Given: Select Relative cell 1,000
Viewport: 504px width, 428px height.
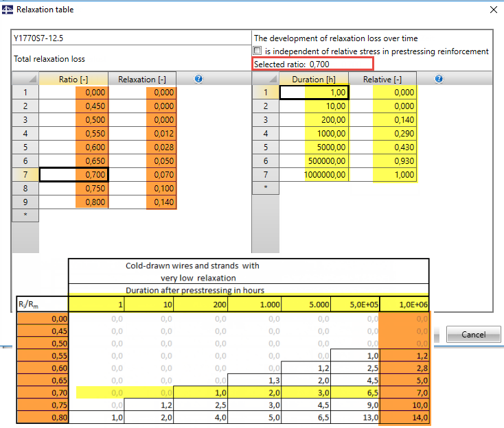Looking at the screenshot, I should [383, 175].
